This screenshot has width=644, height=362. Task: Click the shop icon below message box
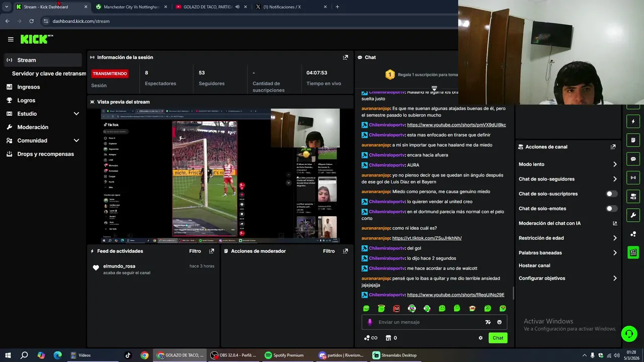click(388, 338)
